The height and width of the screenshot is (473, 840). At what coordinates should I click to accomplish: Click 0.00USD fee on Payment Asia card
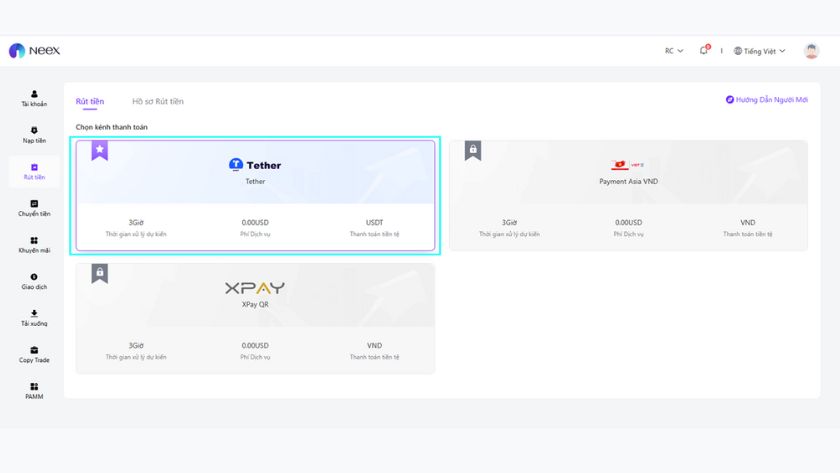coord(628,222)
